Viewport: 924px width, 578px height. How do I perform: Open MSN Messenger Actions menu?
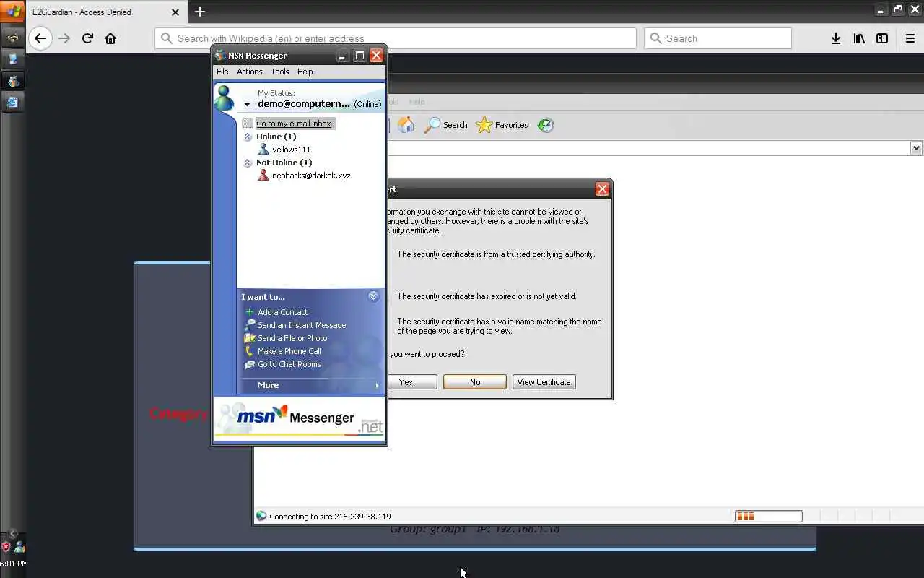pyautogui.click(x=249, y=72)
